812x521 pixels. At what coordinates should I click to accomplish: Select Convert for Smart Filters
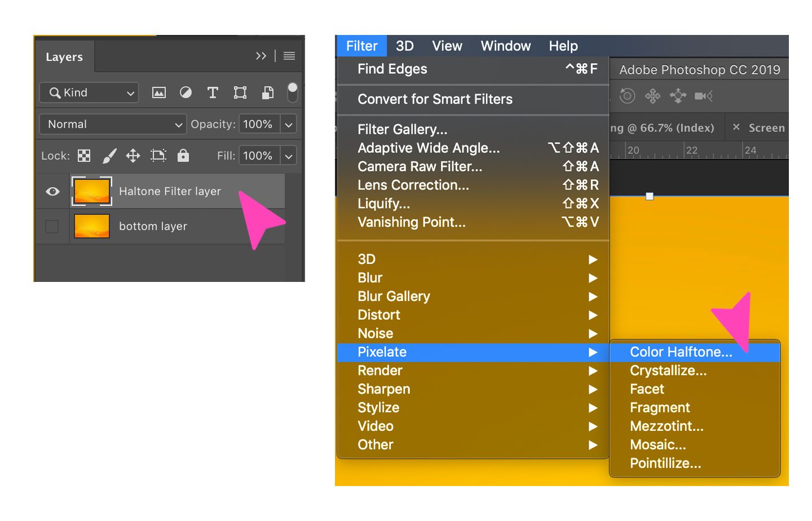click(435, 99)
